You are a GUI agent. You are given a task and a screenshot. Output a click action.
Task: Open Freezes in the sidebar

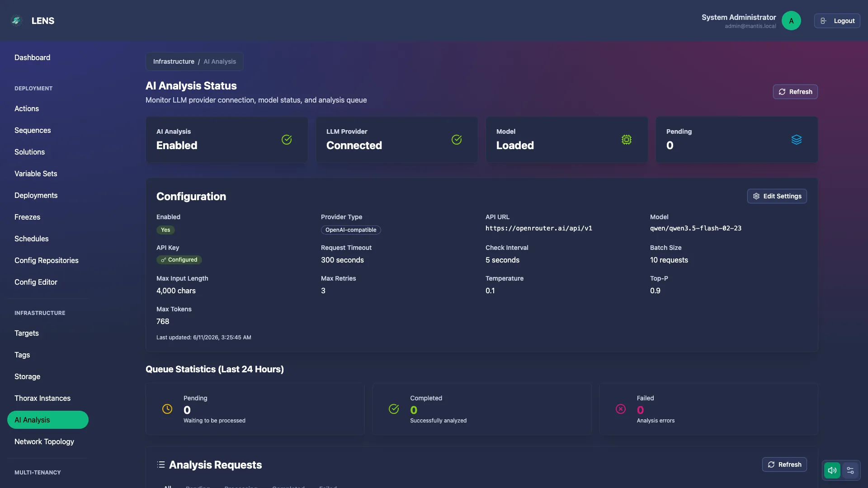(x=28, y=217)
